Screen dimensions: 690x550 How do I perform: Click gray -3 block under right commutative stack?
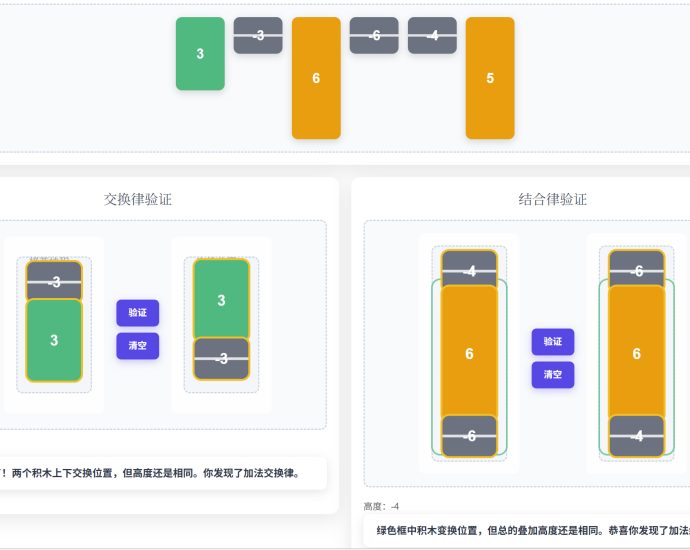click(x=221, y=359)
